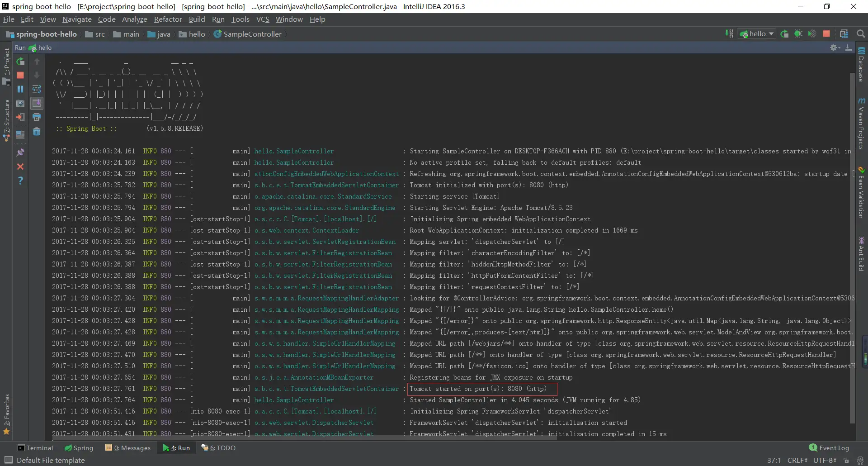Print the console output
This screenshot has width=868, height=466.
tap(37, 118)
